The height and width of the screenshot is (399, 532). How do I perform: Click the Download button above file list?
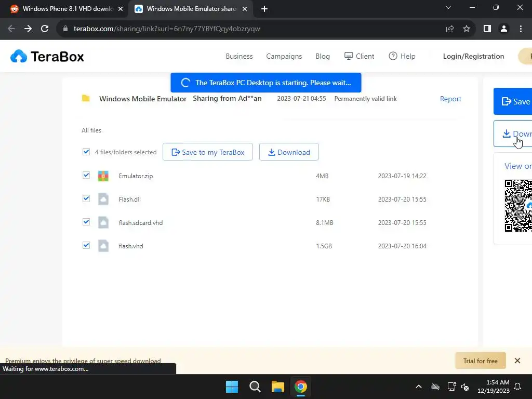pos(289,152)
